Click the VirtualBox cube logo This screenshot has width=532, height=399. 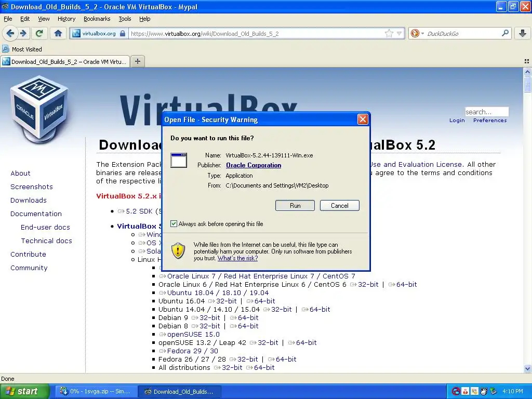tap(39, 109)
